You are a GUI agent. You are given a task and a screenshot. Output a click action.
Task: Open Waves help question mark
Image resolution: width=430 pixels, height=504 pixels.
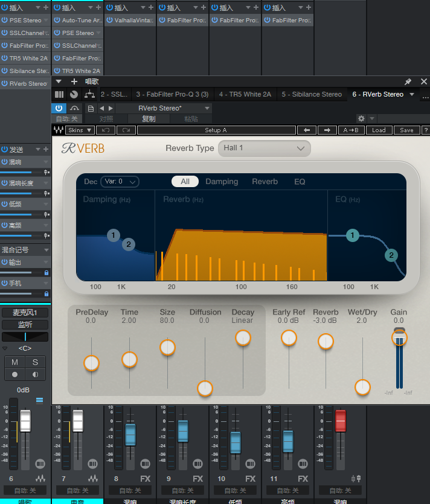(426, 130)
